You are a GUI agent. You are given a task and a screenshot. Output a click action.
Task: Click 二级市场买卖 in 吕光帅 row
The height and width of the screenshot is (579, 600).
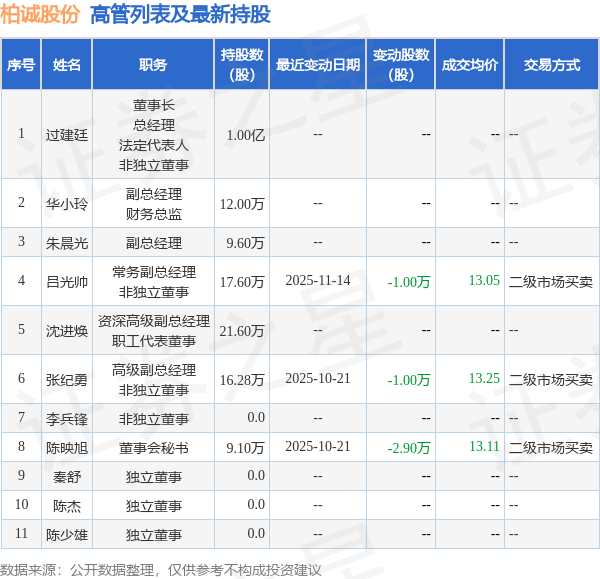(x=551, y=282)
